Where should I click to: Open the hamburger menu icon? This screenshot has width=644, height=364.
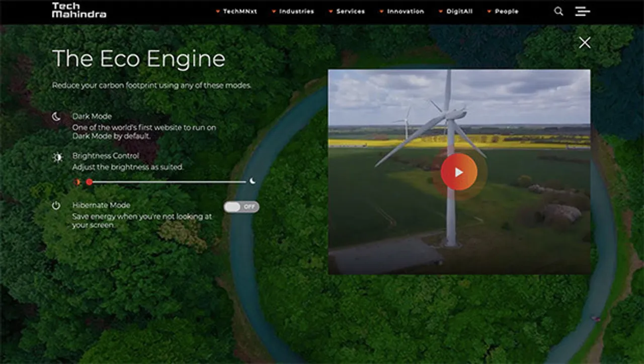583,11
